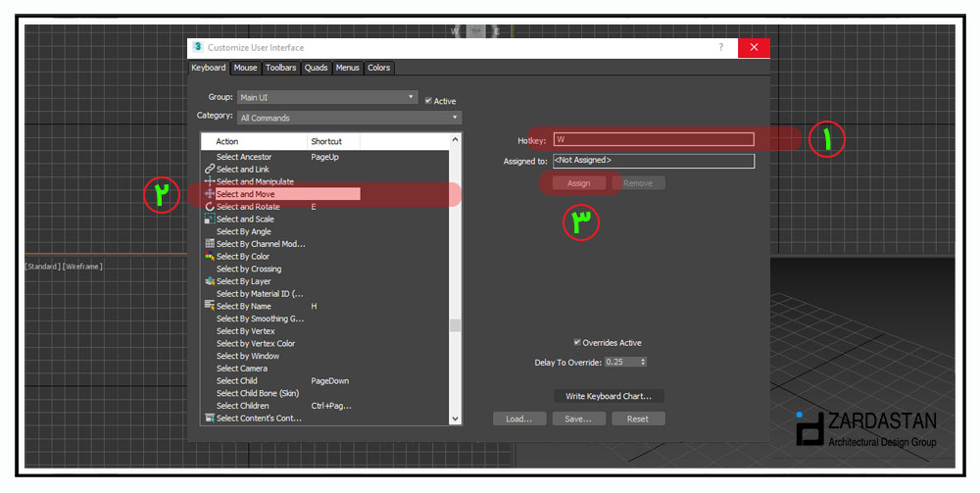Click the Select By Layer icon
980x493 pixels.
tap(209, 281)
